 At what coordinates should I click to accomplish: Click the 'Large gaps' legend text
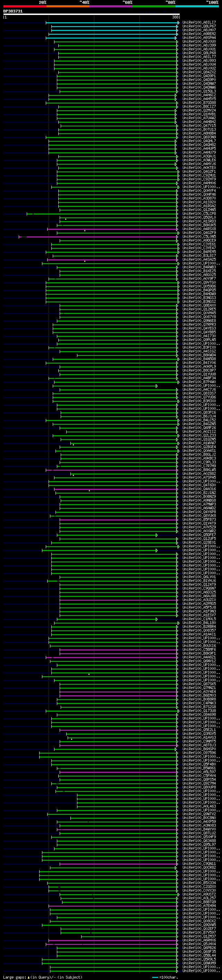(x=15, y=977)
